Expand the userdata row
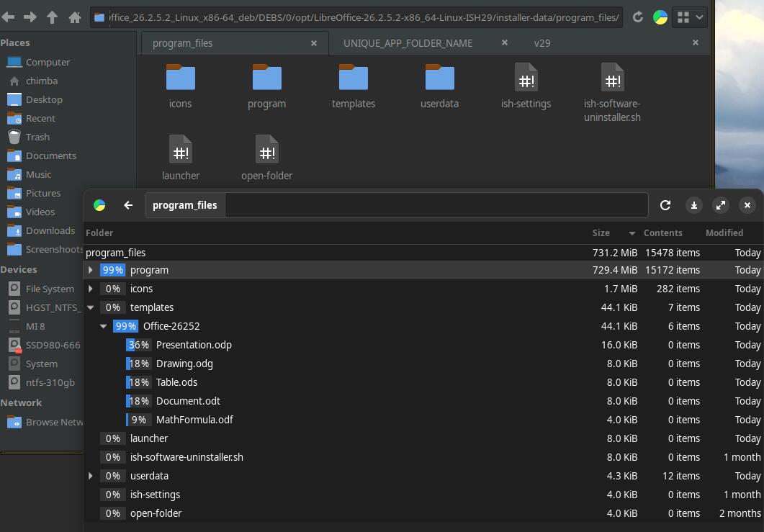The height and width of the screenshot is (532, 764). [91, 476]
